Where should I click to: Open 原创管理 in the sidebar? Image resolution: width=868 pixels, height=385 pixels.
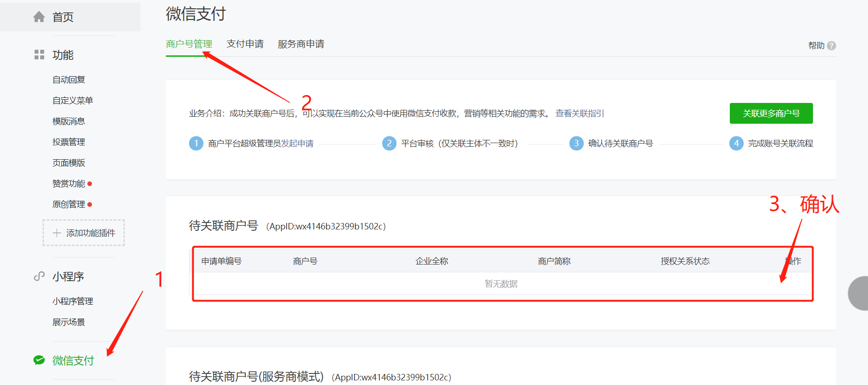[69, 204]
